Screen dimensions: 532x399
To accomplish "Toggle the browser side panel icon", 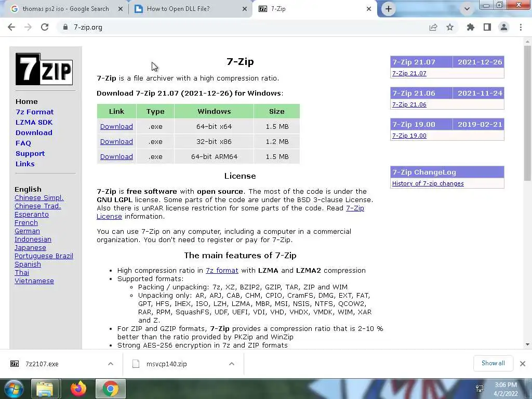I will 487,27.
